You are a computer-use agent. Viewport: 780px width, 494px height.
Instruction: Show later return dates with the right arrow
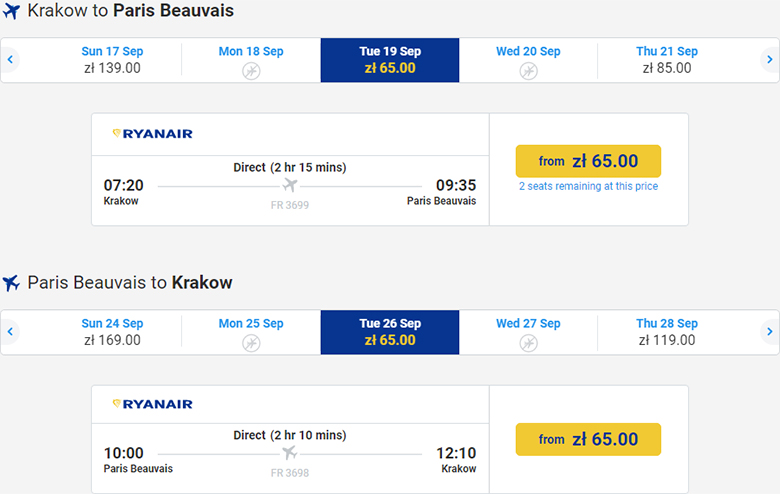769,332
